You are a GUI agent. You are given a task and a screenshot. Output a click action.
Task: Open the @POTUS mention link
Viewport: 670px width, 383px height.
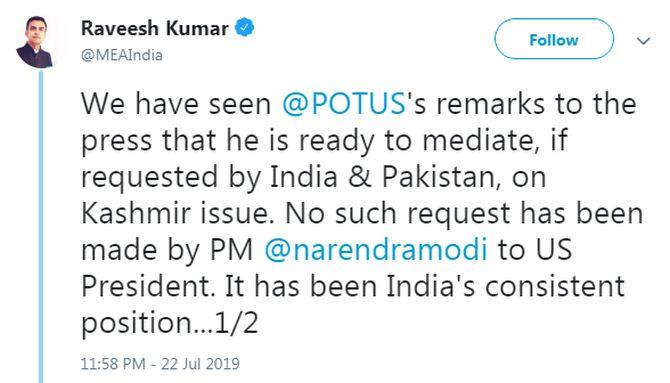[x=344, y=104]
